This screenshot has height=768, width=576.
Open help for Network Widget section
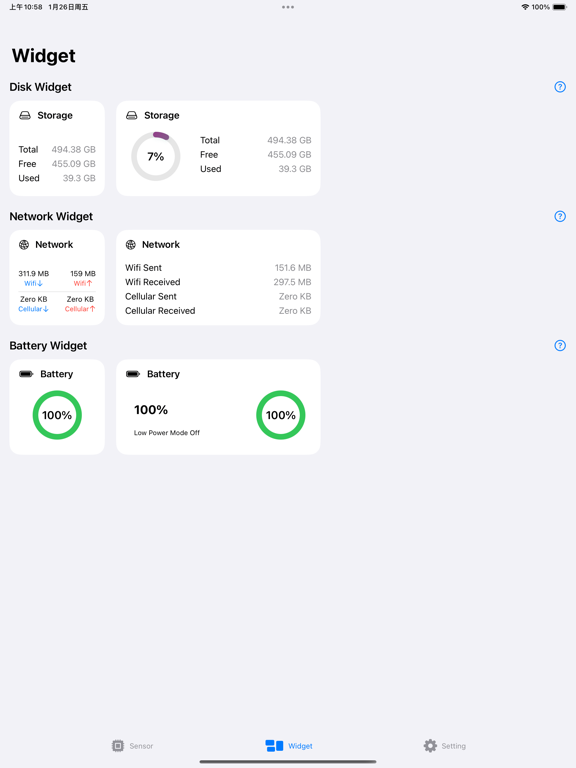560,216
